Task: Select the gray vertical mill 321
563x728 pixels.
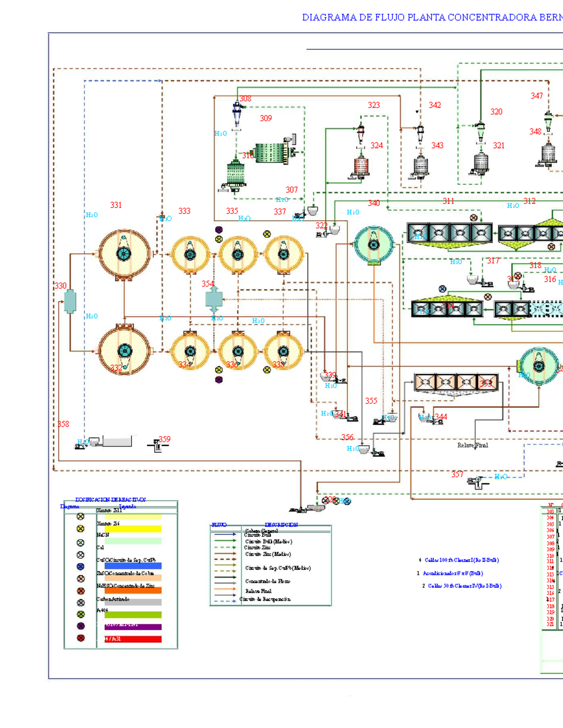Action: point(480,164)
